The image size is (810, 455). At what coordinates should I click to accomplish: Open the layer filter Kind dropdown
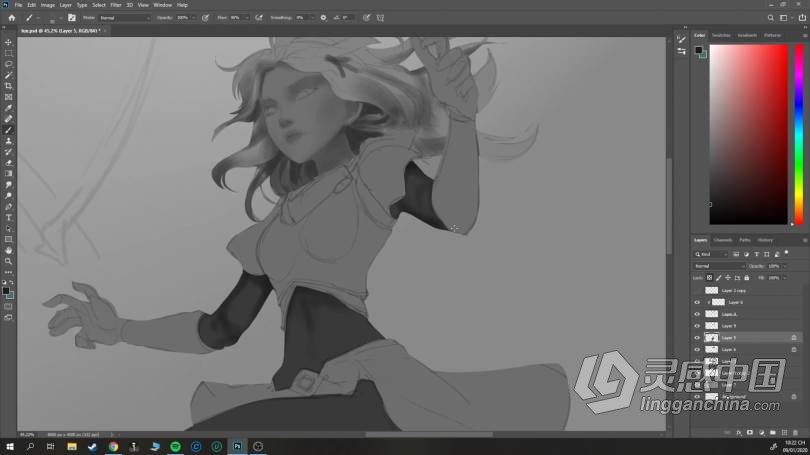[711, 254]
